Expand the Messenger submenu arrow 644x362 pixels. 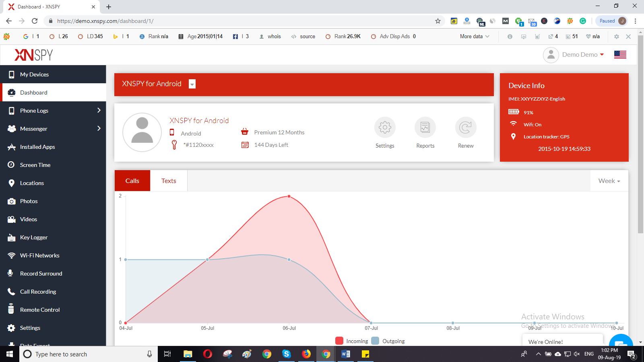(99, 128)
